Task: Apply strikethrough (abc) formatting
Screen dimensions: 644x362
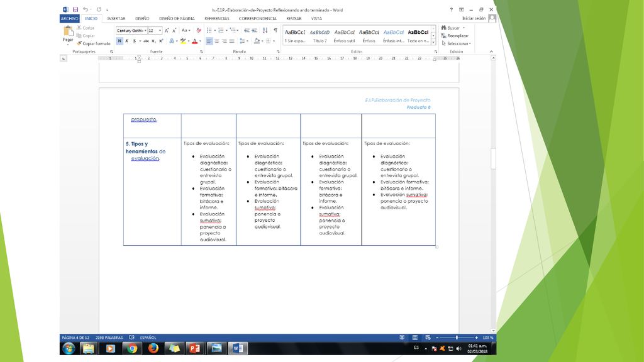Action: 146,41
